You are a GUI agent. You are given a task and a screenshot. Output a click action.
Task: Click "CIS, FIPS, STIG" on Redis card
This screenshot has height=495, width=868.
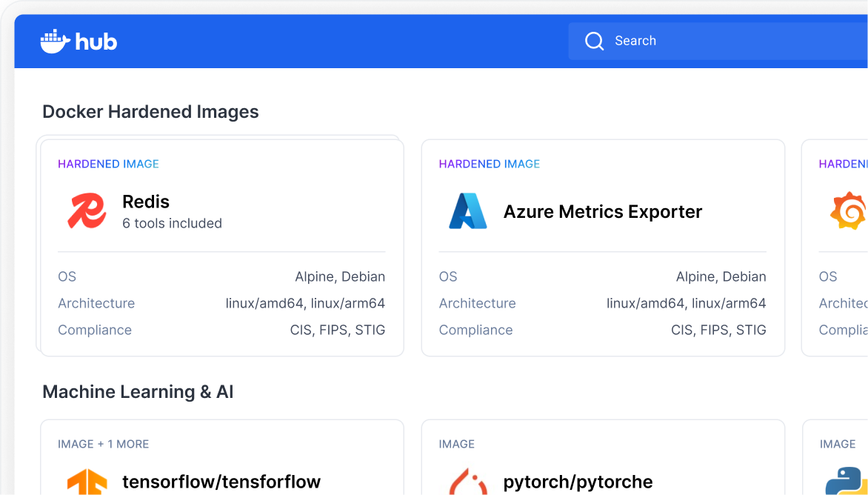click(338, 330)
